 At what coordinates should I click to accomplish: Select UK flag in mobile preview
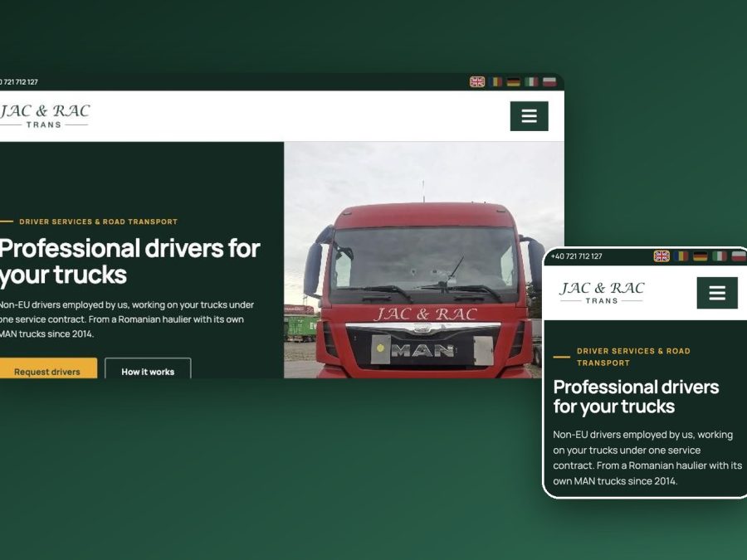pyautogui.click(x=662, y=256)
